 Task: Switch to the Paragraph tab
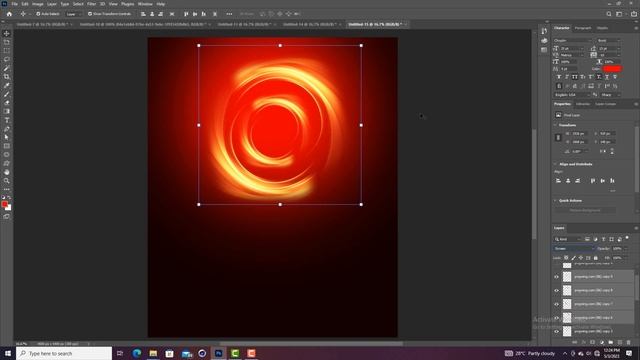point(583,28)
